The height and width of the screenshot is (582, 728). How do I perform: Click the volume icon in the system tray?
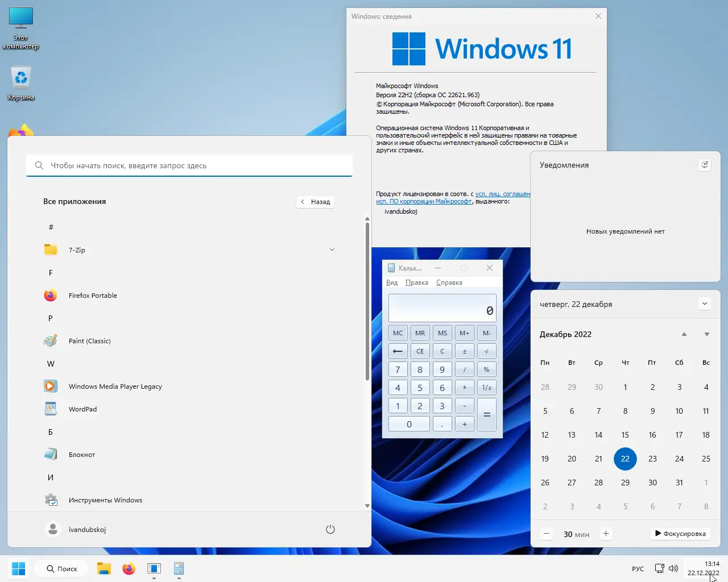(x=673, y=568)
